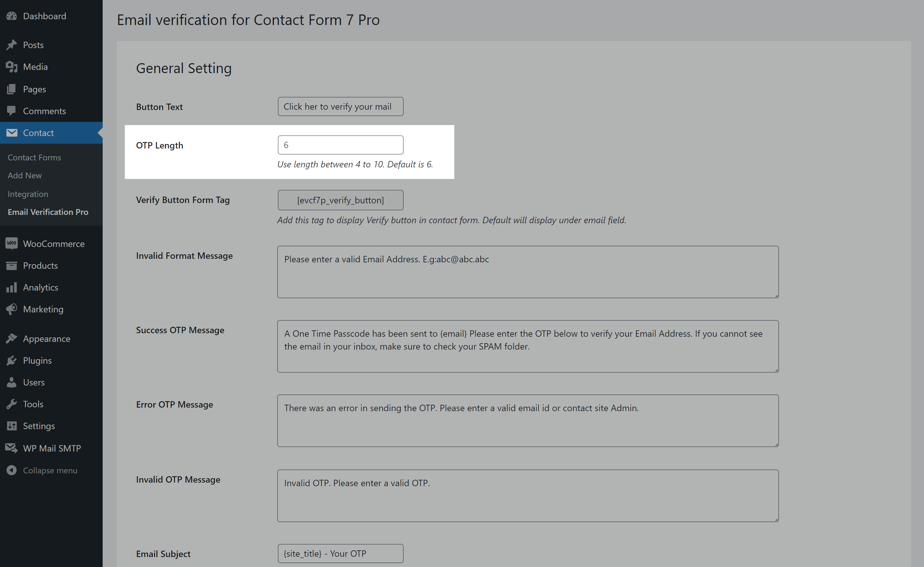Open the Comments menu item
The width and height of the screenshot is (924, 567).
click(x=51, y=111)
